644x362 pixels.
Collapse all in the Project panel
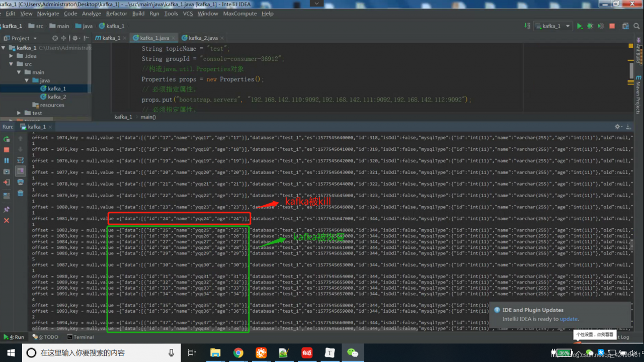tap(64, 38)
